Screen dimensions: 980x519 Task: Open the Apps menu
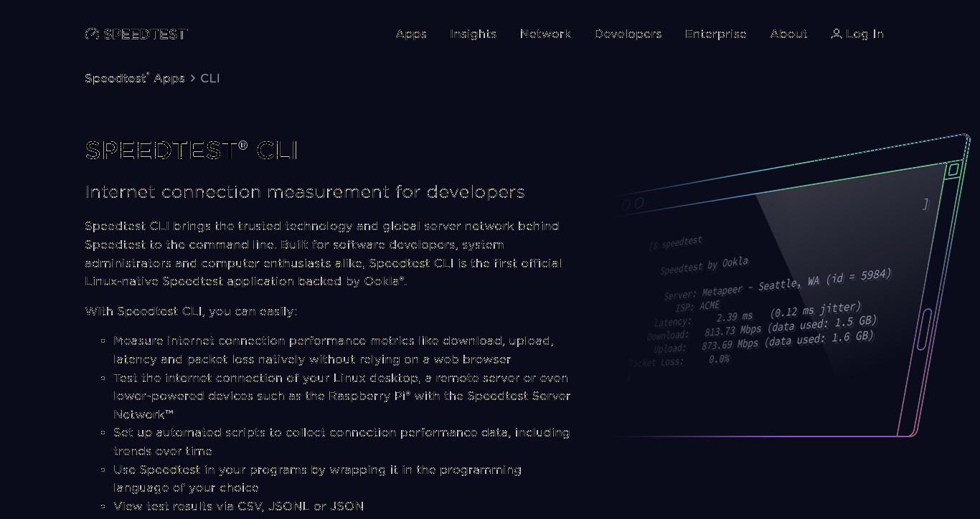411,34
